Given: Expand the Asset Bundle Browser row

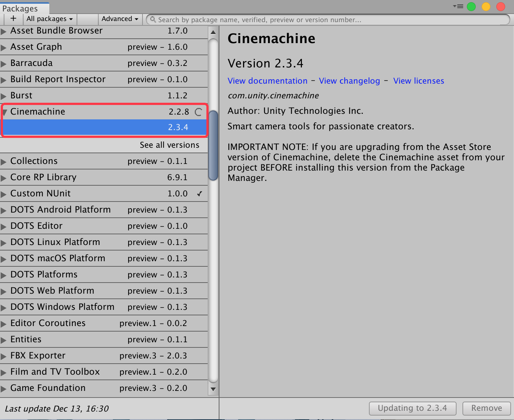Looking at the screenshot, I should tap(4, 31).
